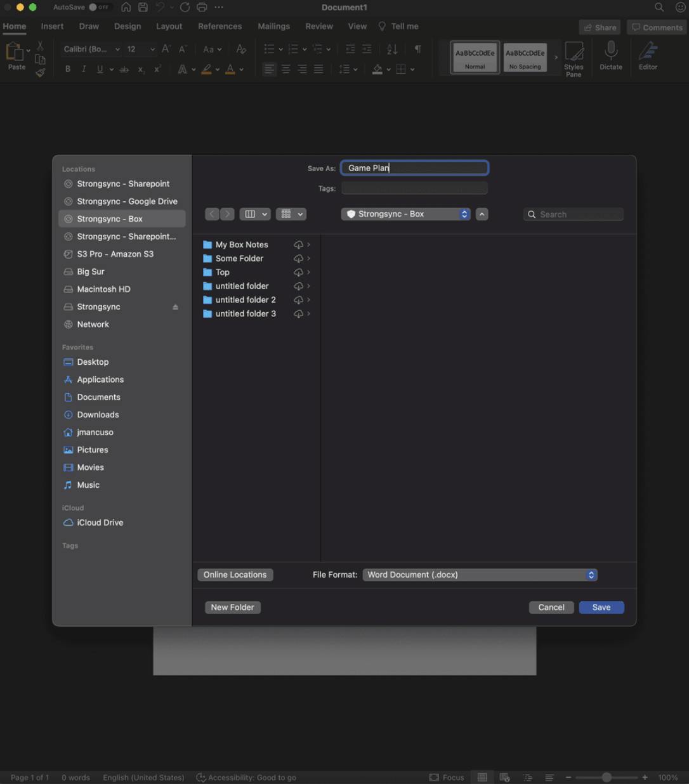
Task: Click the Tags input field
Action: coord(414,188)
